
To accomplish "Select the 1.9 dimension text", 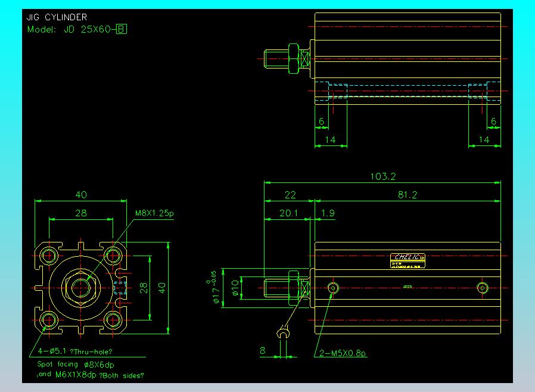I will tap(328, 213).
